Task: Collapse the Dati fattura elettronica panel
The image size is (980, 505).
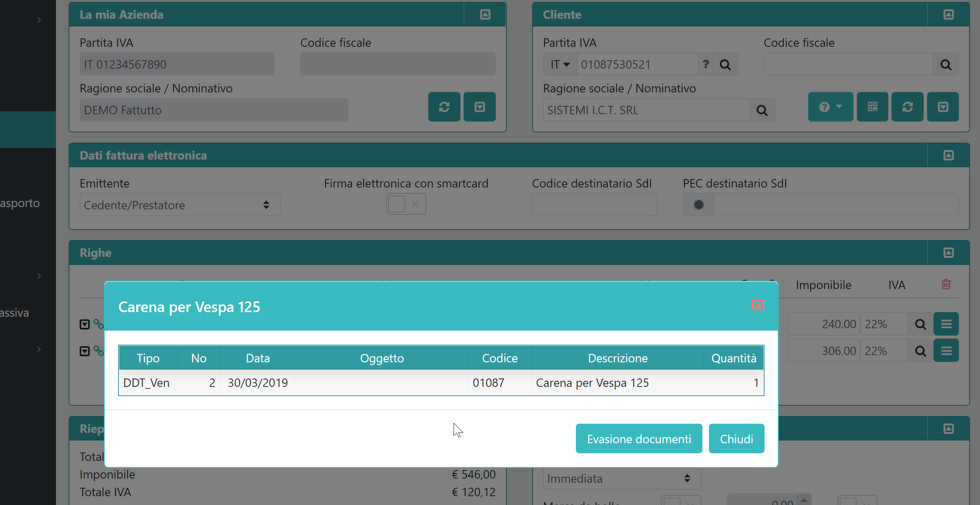Action: [x=948, y=155]
